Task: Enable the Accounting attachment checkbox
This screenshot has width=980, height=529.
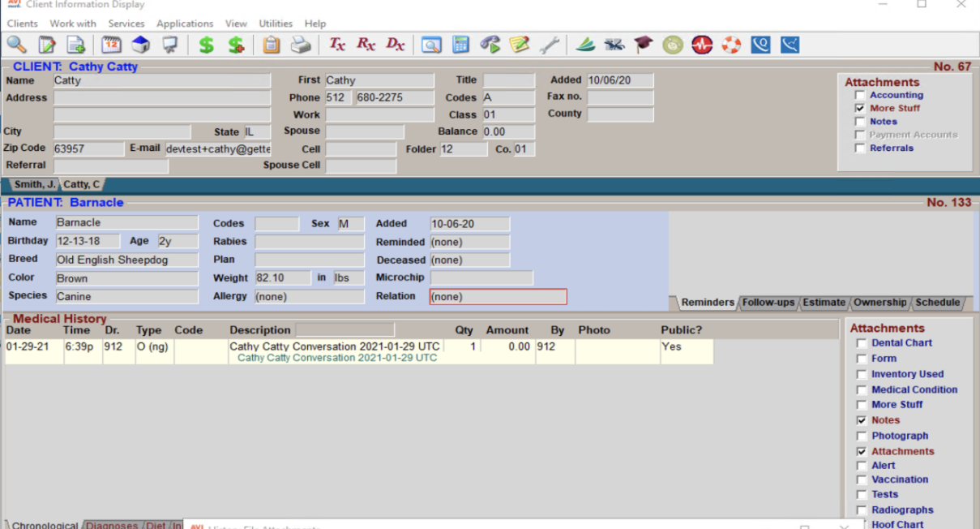Action: coord(860,96)
